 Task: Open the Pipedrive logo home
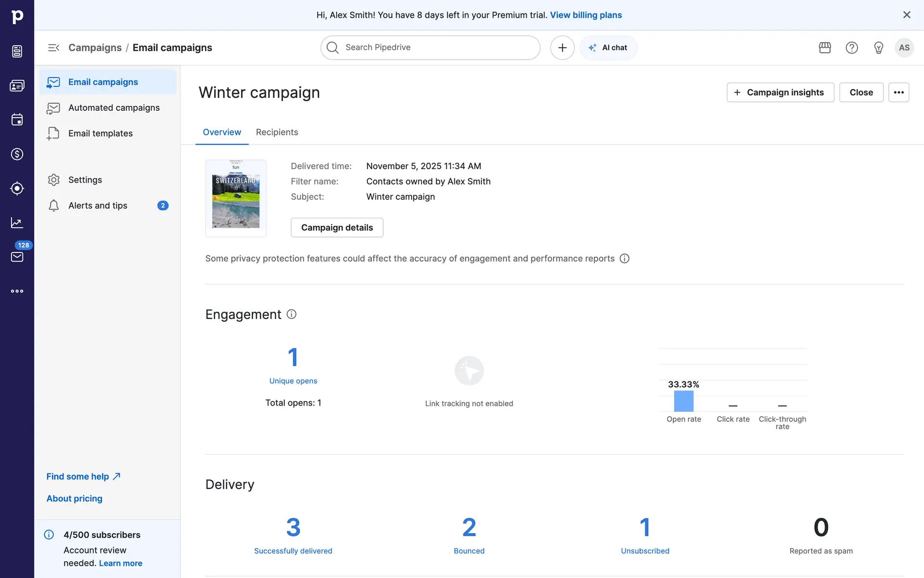point(17,17)
